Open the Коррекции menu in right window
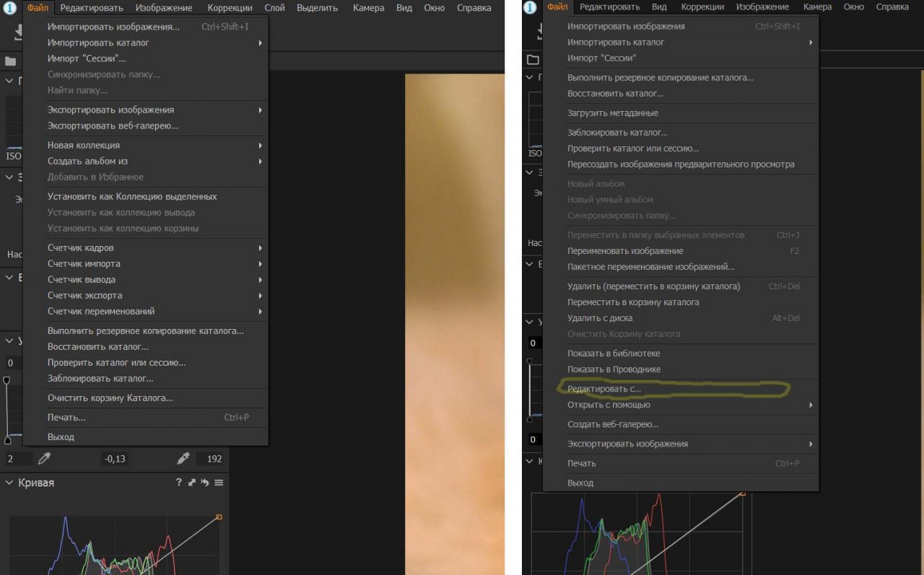 coord(701,7)
